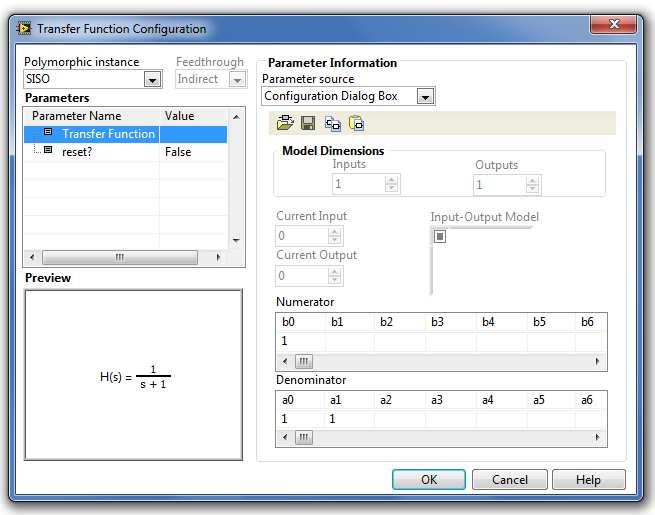Click the Denominator a6 column header

587,400
